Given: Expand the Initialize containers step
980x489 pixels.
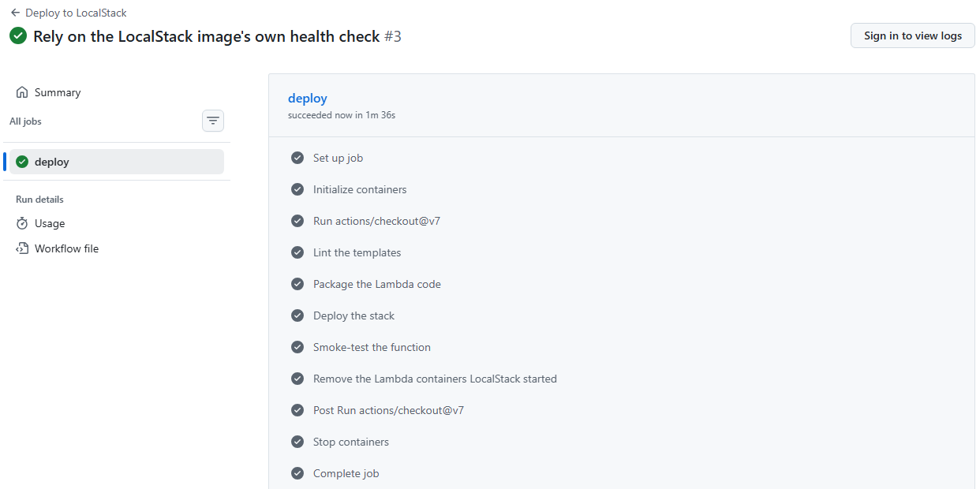Looking at the screenshot, I should point(622,189).
